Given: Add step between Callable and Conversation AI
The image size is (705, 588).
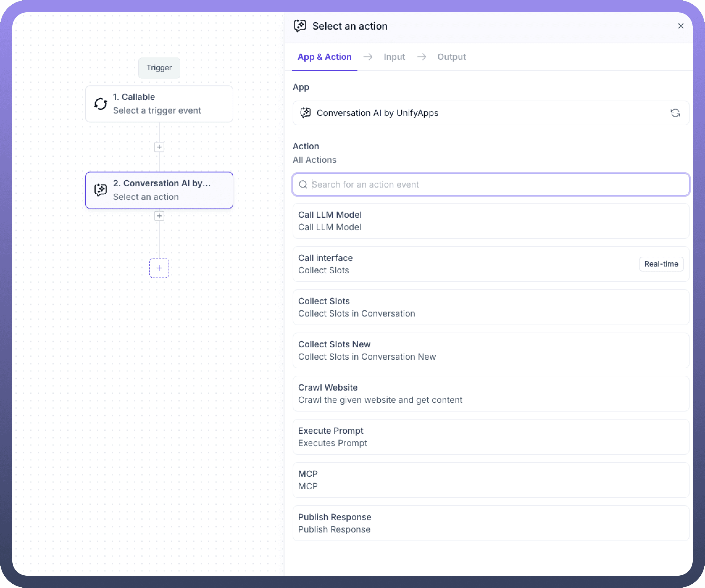Looking at the screenshot, I should coord(159,147).
